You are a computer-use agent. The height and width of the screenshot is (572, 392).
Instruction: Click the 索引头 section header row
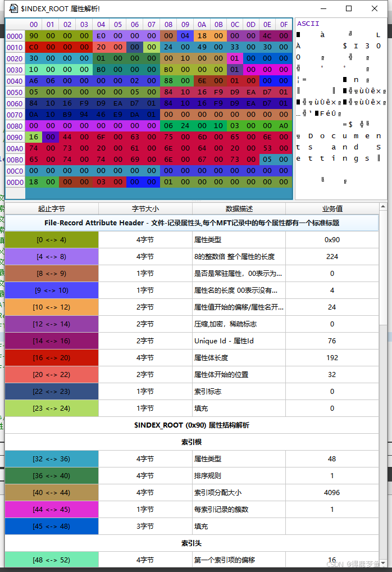tap(192, 543)
